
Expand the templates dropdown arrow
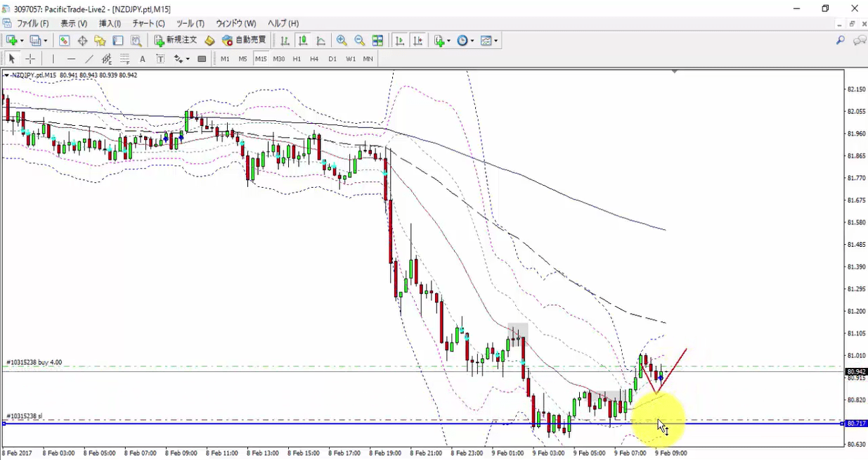tap(496, 41)
